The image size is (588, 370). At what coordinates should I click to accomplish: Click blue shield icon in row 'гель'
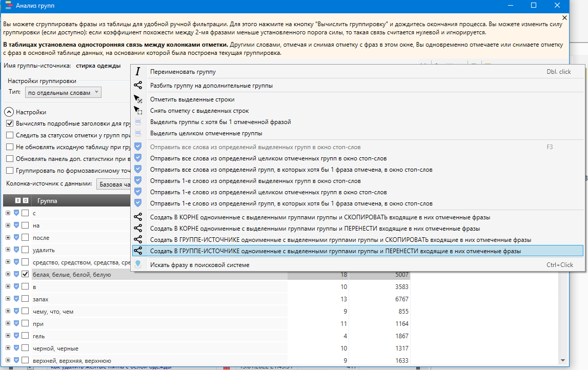(x=16, y=336)
